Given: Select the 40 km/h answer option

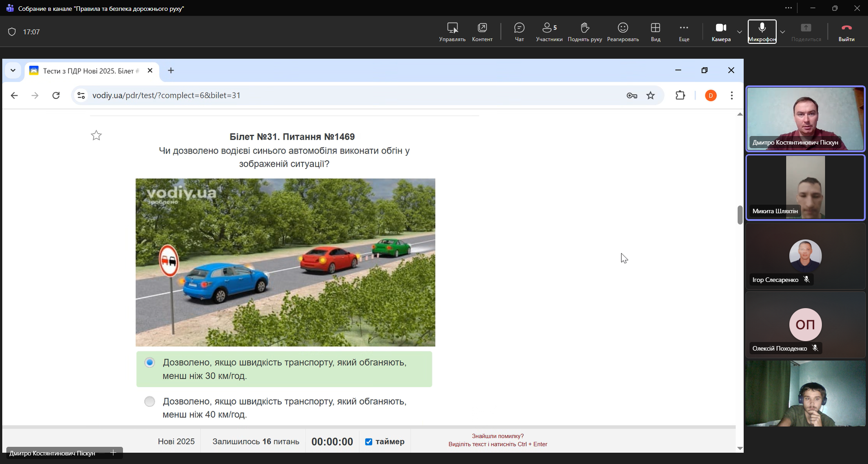Looking at the screenshot, I should (150, 402).
